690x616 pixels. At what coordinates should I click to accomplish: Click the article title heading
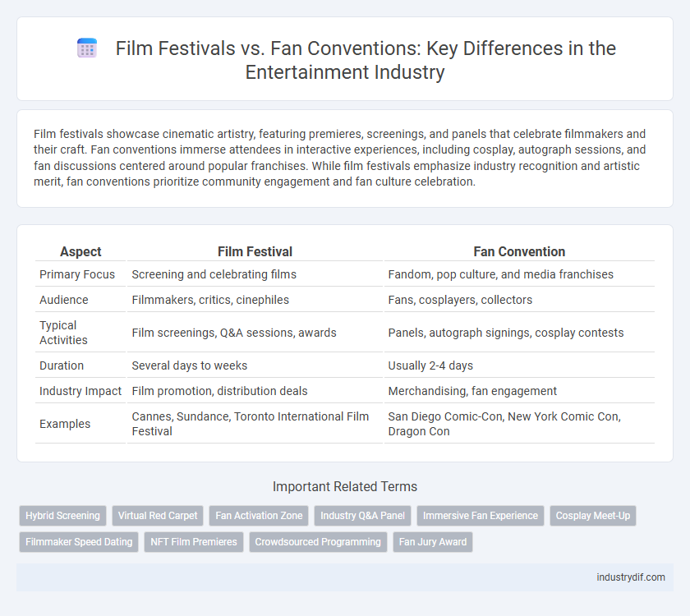click(x=345, y=60)
